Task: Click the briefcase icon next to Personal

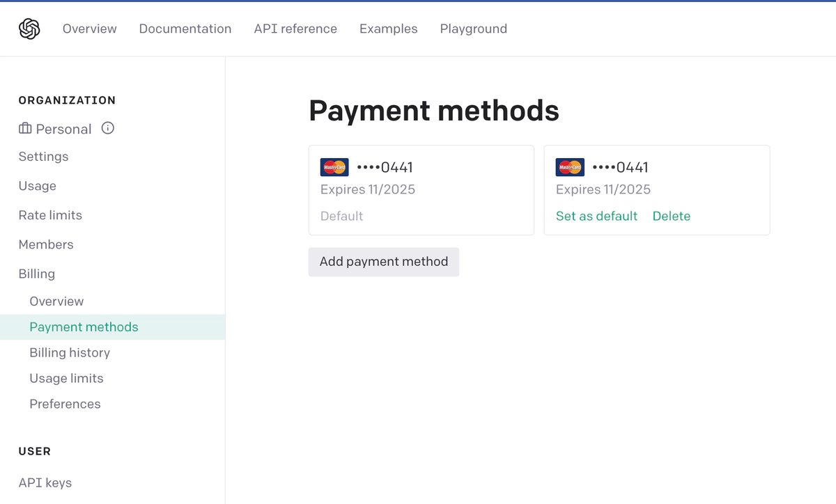Action: 25,129
